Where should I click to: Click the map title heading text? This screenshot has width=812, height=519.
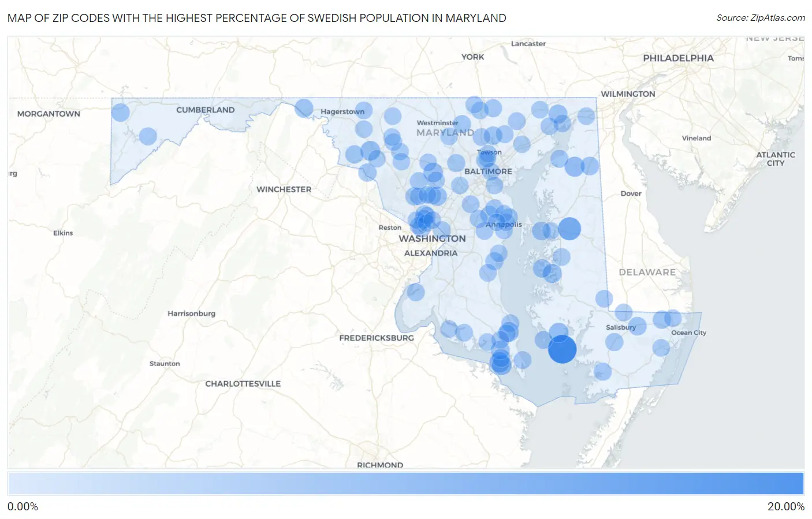click(x=256, y=18)
